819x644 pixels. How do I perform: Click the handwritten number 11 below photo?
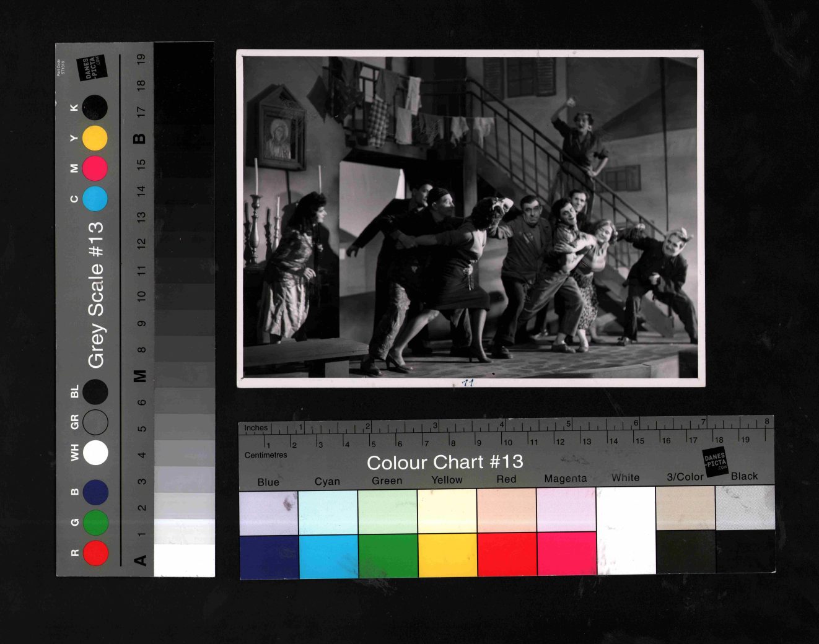pos(468,383)
